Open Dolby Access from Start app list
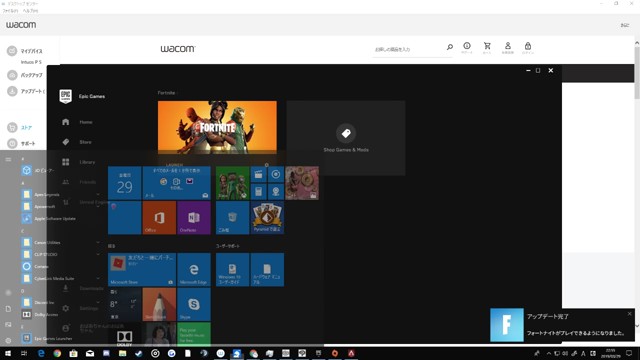This screenshot has width=640, height=360. pos(40,314)
